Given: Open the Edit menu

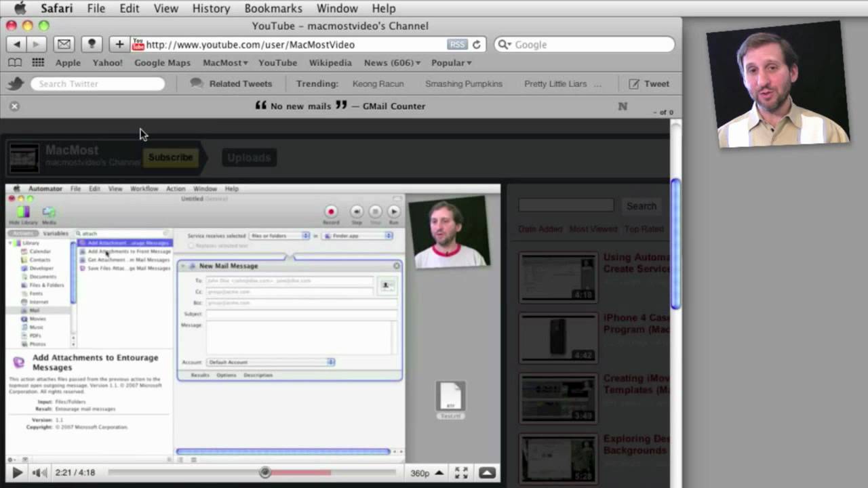Looking at the screenshot, I should (129, 8).
